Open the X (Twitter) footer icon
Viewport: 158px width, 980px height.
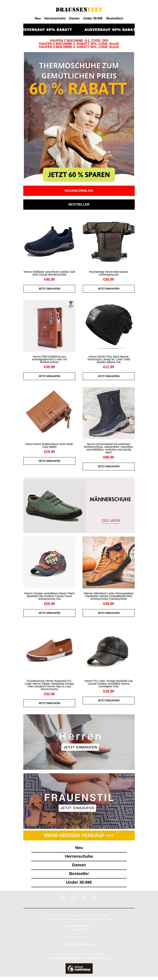pyautogui.click(x=74, y=897)
